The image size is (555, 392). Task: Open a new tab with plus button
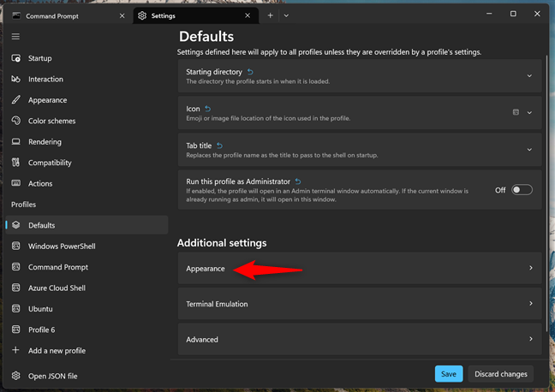click(x=270, y=15)
